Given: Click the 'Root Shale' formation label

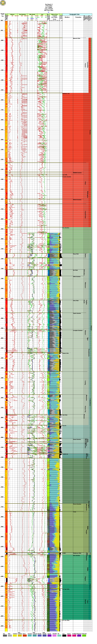Looking at the screenshot, I should pos(76,270).
